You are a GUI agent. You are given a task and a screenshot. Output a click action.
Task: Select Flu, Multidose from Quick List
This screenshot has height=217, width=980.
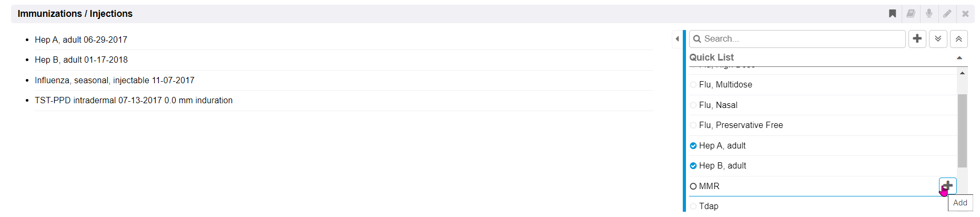[725, 85]
